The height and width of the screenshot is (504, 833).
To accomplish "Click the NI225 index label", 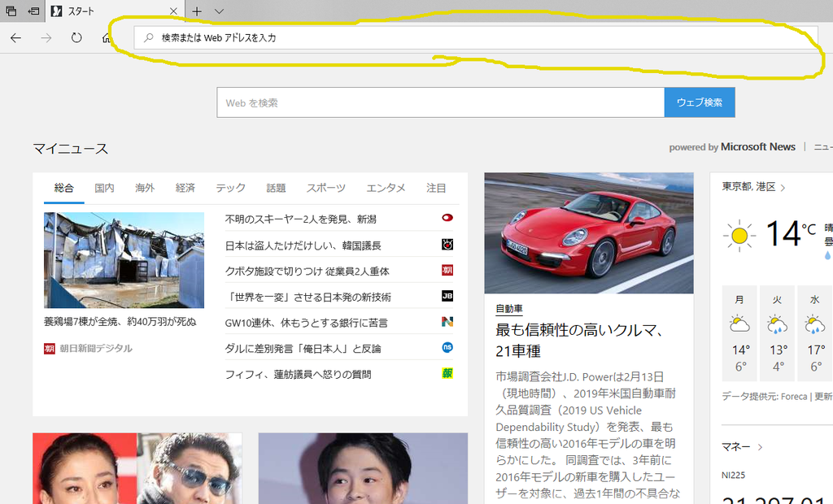I will pos(733,476).
